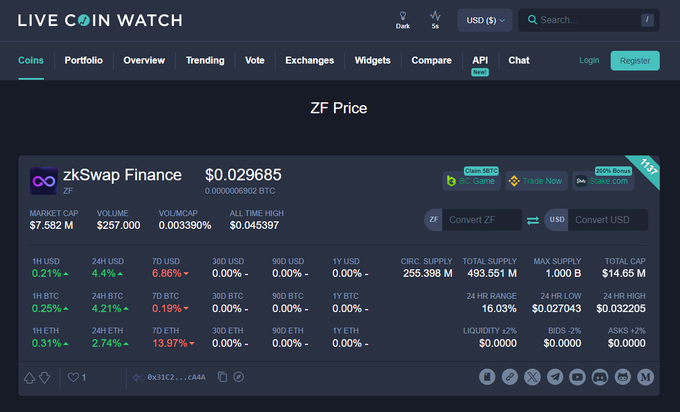Select the $0.045397 all time high
The height and width of the screenshot is (412, 680).
254,226
